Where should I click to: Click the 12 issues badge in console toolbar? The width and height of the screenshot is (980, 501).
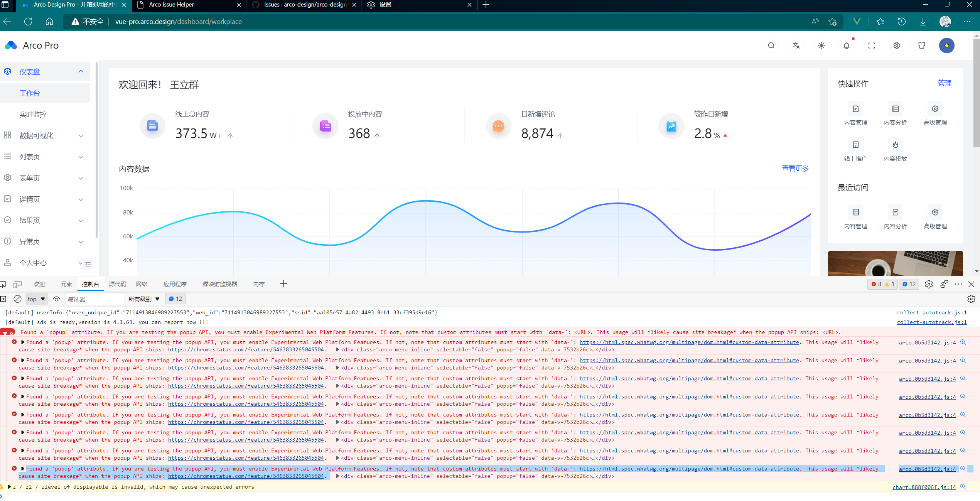tap(175, 299)
